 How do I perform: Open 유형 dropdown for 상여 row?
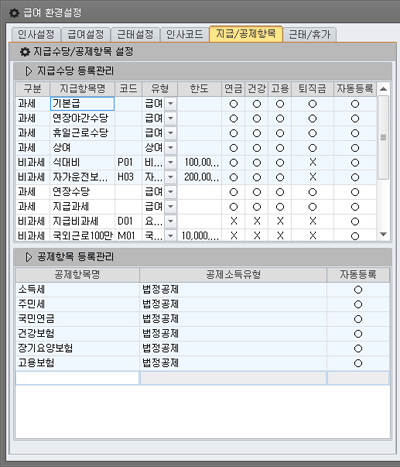pyautogui.click(x=171, y=148)
